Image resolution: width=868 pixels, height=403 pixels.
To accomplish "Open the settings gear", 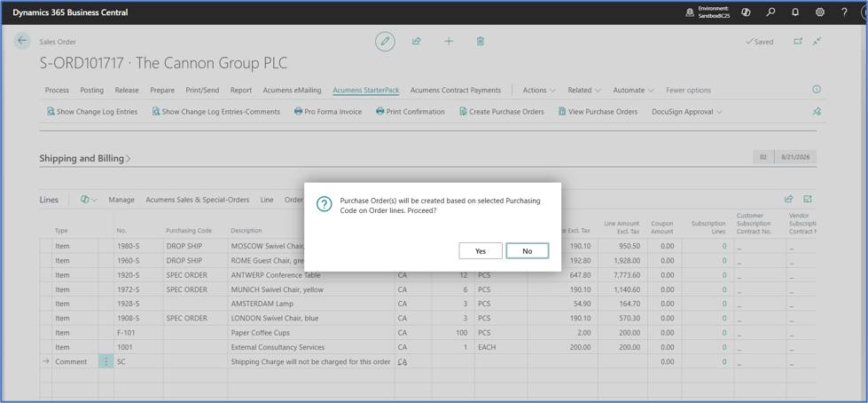I will (820, 12).
